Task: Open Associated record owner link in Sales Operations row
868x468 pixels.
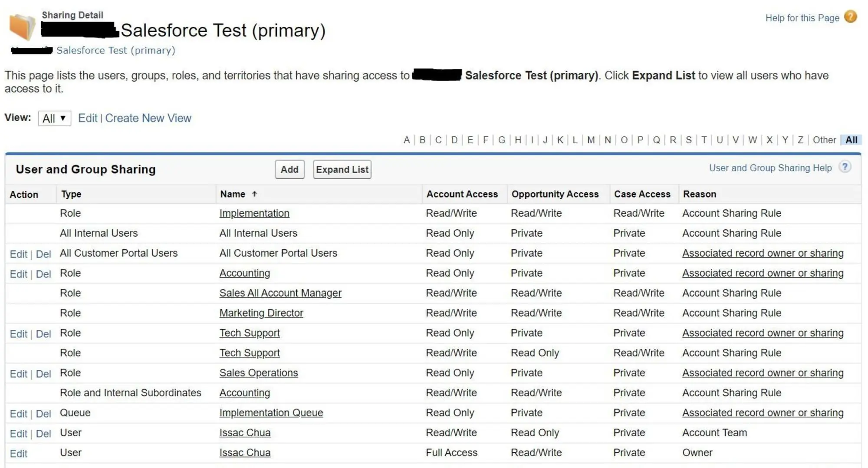Action: point(763,373)
